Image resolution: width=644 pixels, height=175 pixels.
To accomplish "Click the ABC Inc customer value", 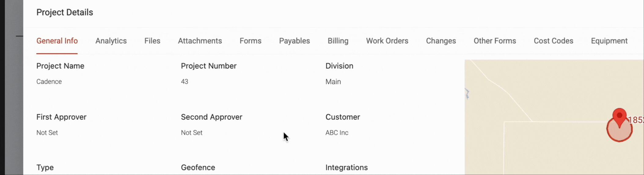I will 337,133.
